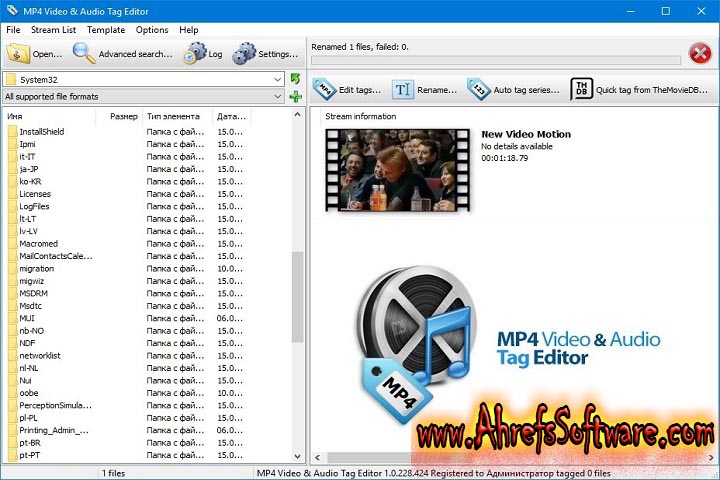Open Advanced search magnifier tool

point(84,54)
